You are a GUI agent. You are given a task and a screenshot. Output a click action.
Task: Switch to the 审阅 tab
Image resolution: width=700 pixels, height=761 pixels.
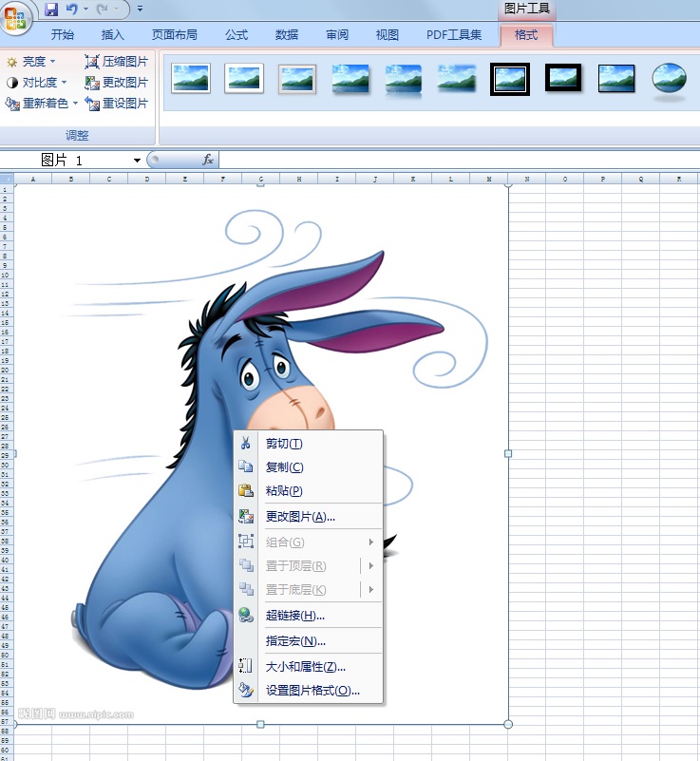click(336, 35)
